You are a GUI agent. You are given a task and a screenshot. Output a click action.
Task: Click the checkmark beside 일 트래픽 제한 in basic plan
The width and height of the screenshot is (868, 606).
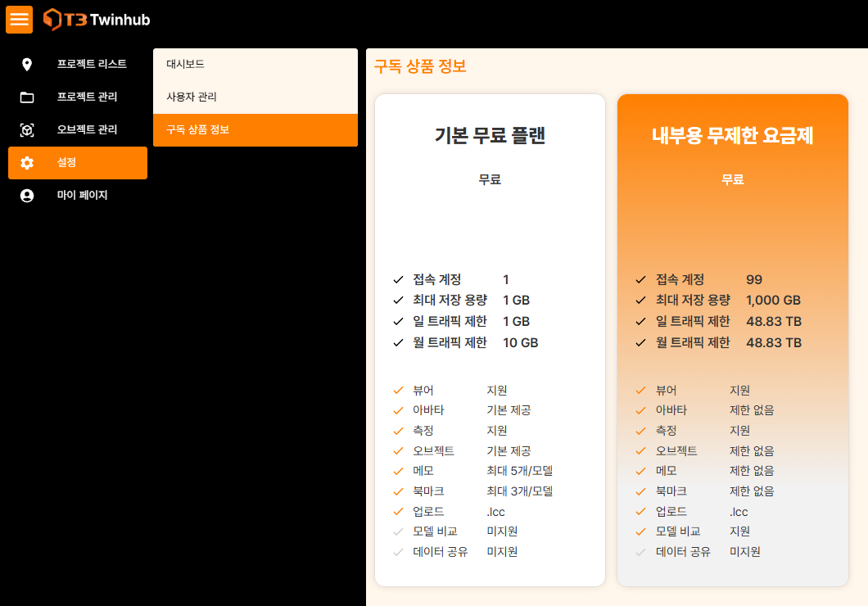pos(398,321)
